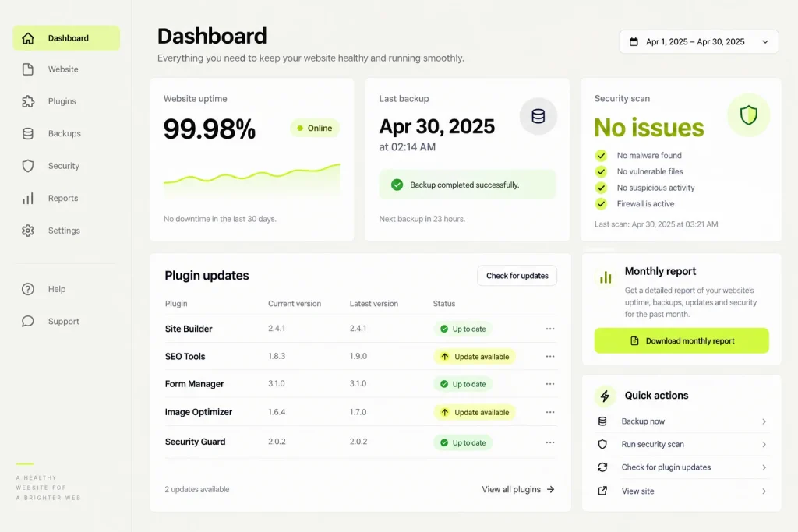Click the 2 updates available text
798x532 pixels.
pyautogui.click(x=197, y=489)
